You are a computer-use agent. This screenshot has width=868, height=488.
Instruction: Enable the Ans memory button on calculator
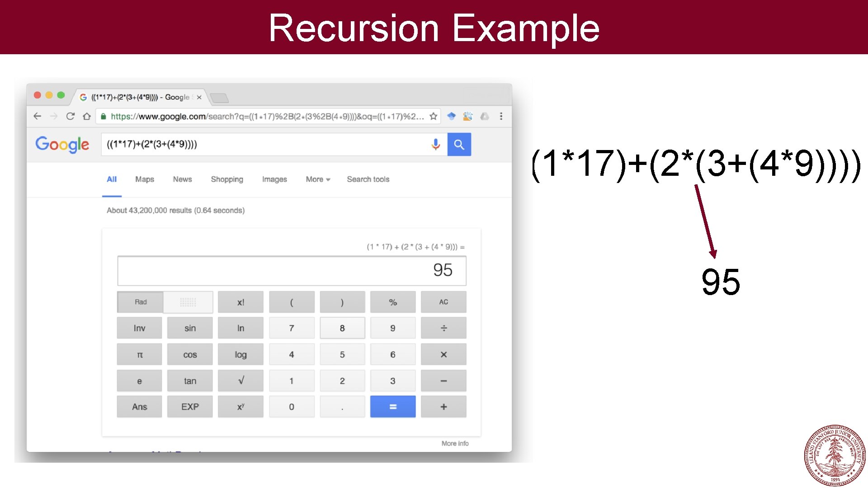[x=139, y=406]
